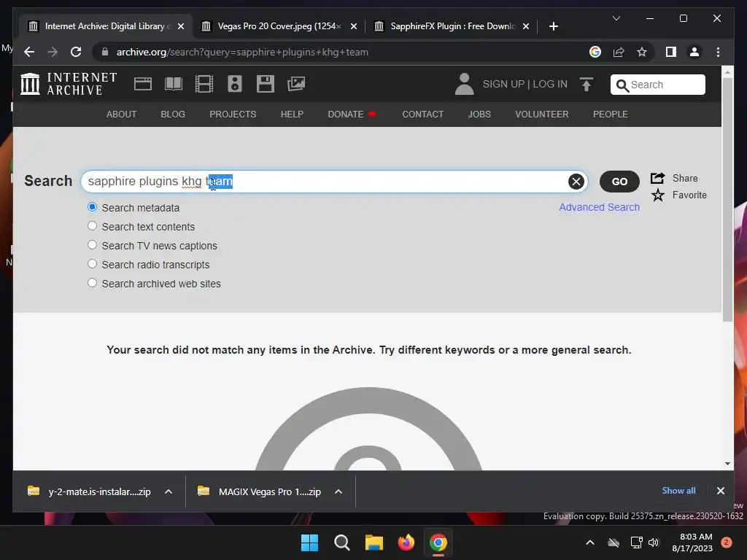The height and width of the screenshot is (560, 747).
Task: Open Firefox from taskbar
Action: (x=406, y=542)
